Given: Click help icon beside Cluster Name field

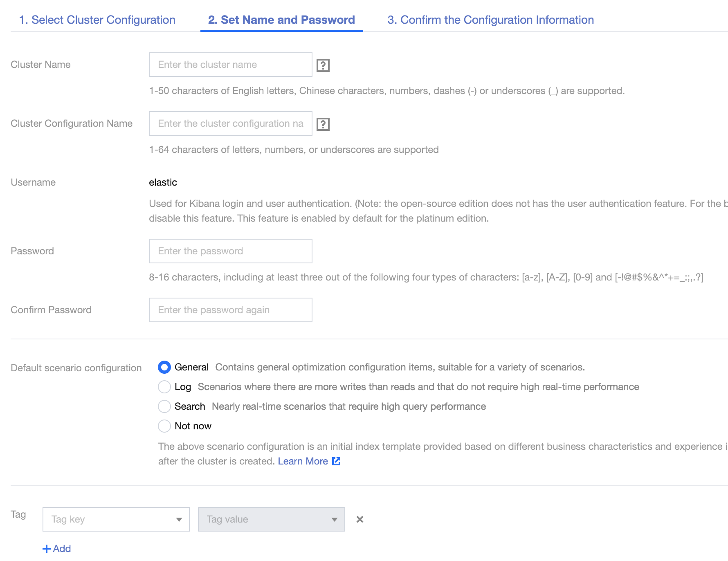Looking at the screenshot, I should [323, 65].
